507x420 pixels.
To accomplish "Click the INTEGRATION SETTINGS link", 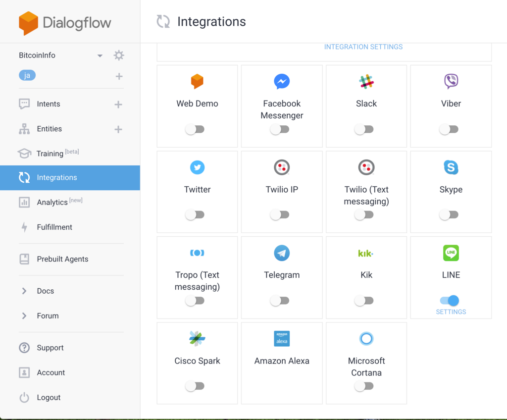I will [x=363, y=47].
